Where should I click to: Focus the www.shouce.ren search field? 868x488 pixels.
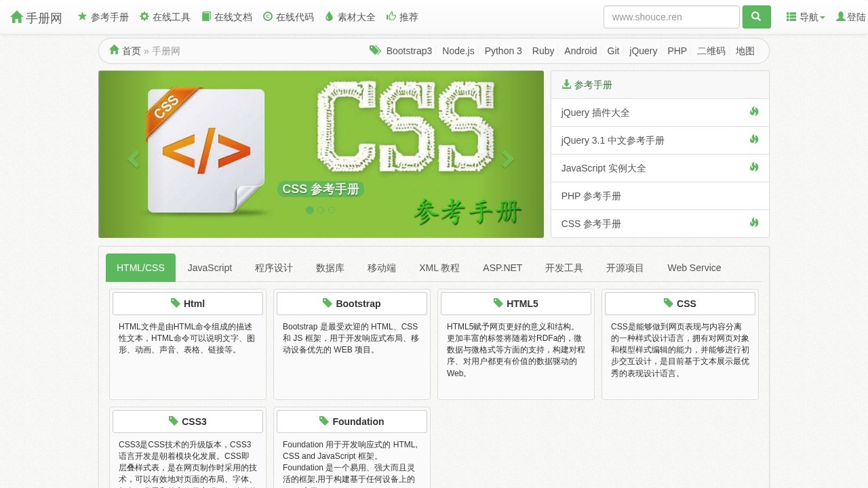pos(671,17)
